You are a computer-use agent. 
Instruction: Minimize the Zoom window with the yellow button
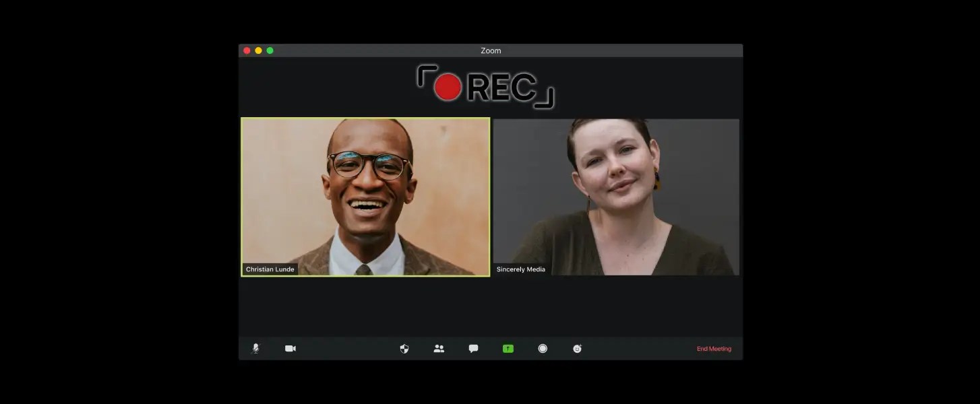click(x=258, y=50)
